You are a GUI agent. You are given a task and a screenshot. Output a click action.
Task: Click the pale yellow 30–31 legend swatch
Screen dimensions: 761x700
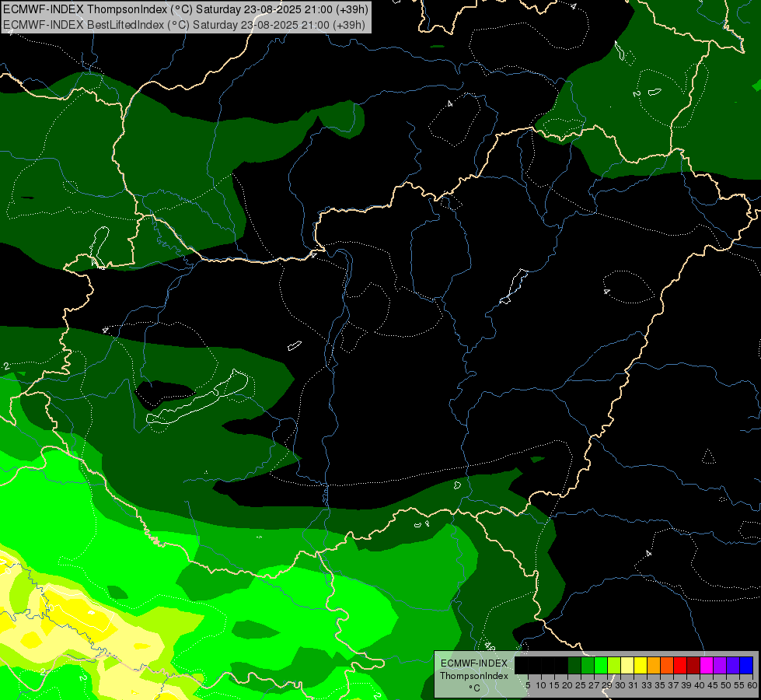627,665
